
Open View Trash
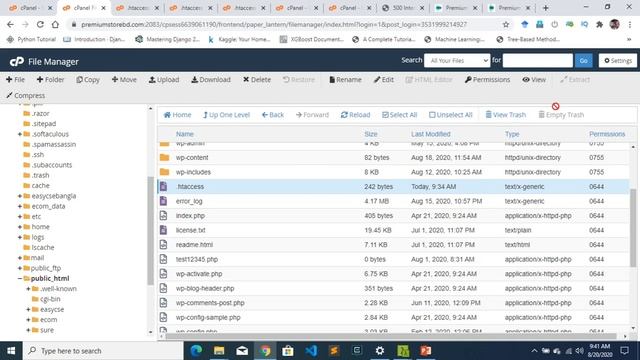(x=505, y=115)
